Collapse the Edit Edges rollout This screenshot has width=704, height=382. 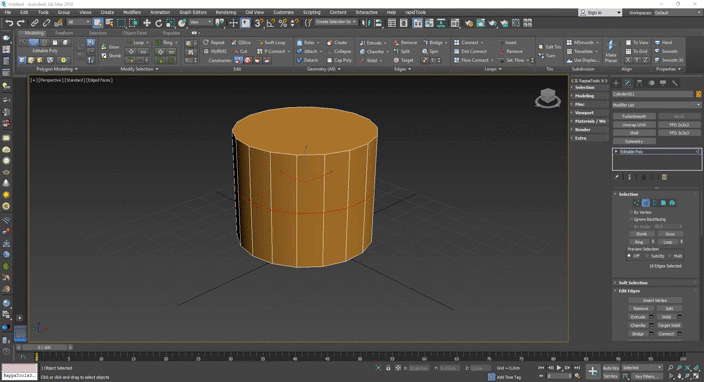pos(629,291)
